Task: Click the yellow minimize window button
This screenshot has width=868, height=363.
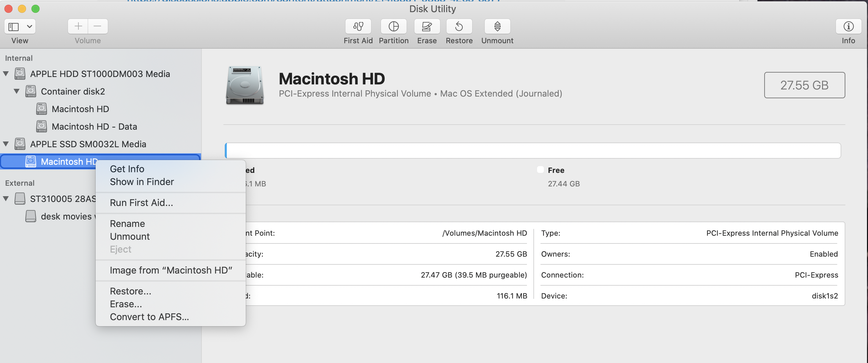Action: point(22,9)
